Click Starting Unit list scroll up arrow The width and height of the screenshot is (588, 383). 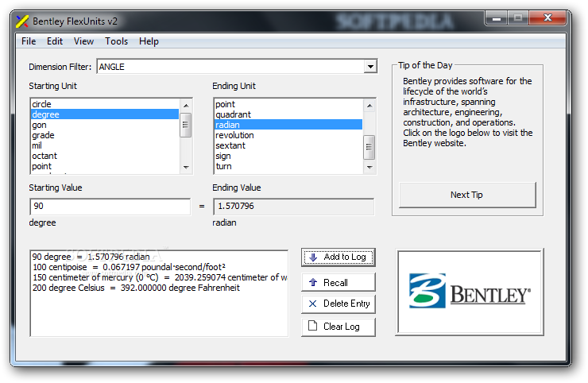coord(186,106)
